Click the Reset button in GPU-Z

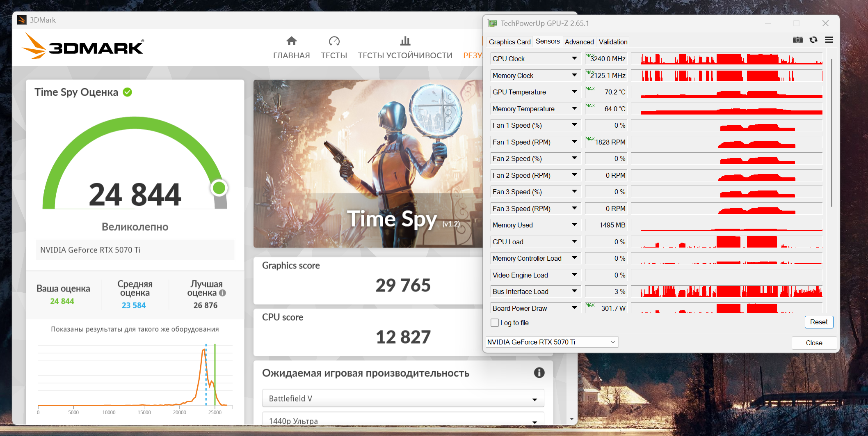[x=819, y=322]
